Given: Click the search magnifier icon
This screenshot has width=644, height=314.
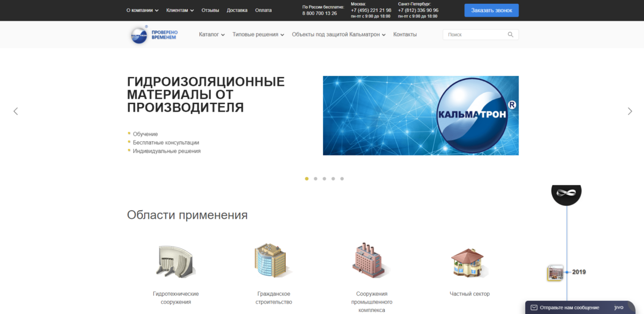Looking at the screenshot, I should [x=510, y=35].
